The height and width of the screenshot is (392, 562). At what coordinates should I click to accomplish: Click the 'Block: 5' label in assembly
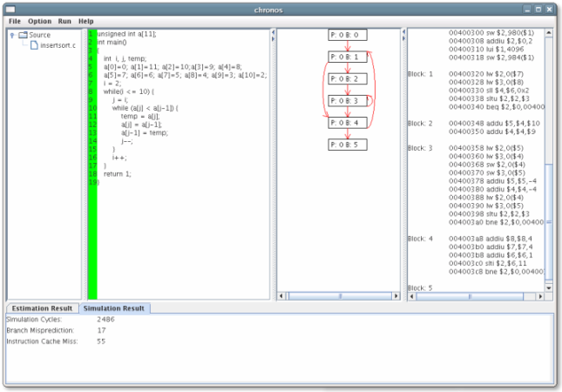click(x=421, y=288)
